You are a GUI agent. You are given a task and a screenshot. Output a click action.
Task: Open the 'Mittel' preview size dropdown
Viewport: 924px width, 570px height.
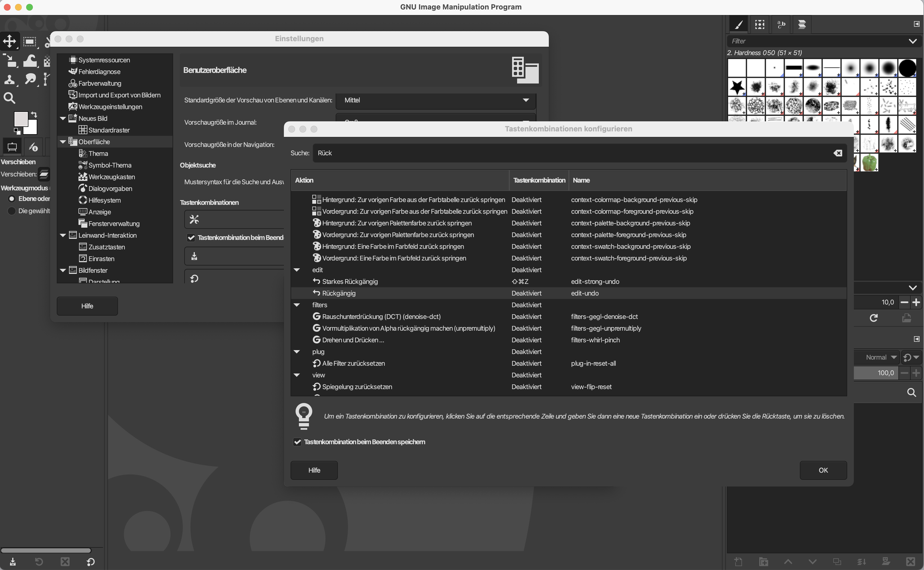click(x=436, y=100)
